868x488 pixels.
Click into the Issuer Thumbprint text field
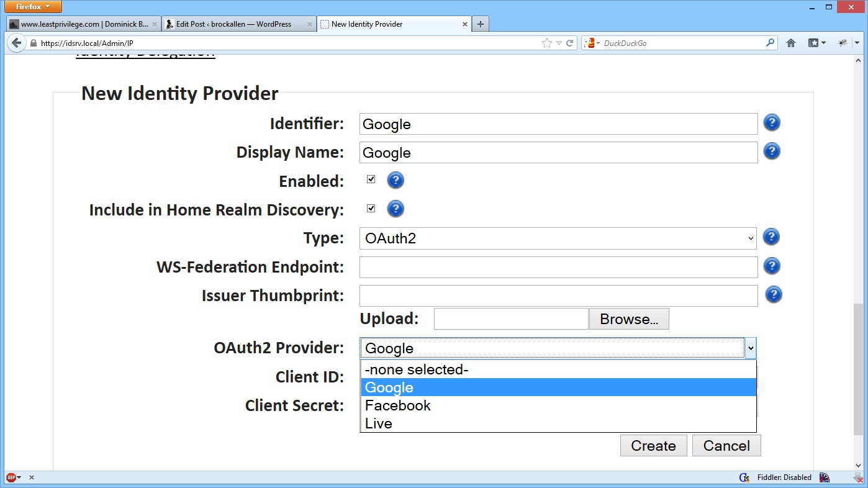pos(558,296)
